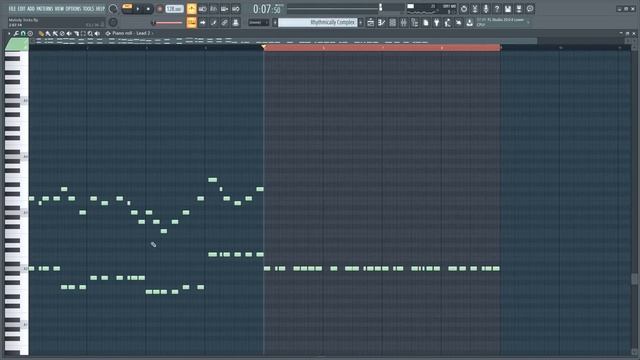Click the microphone audio recording icon
Image resolution: width=640 pixels, height=360 pixels.
coord(486,9)
